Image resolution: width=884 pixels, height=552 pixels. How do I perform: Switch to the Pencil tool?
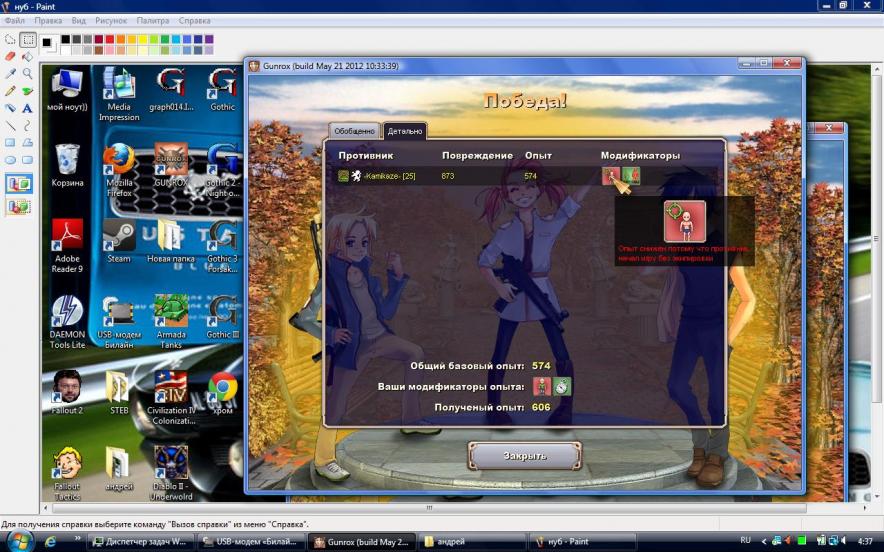pos(10,91)
